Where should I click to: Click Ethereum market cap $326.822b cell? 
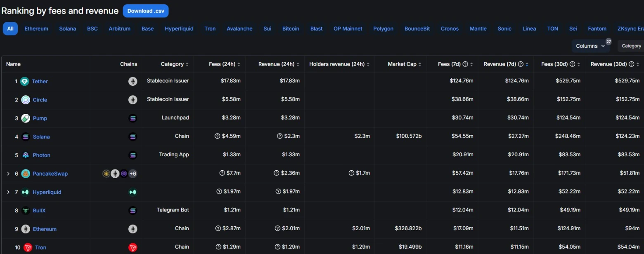pos(409,228)
